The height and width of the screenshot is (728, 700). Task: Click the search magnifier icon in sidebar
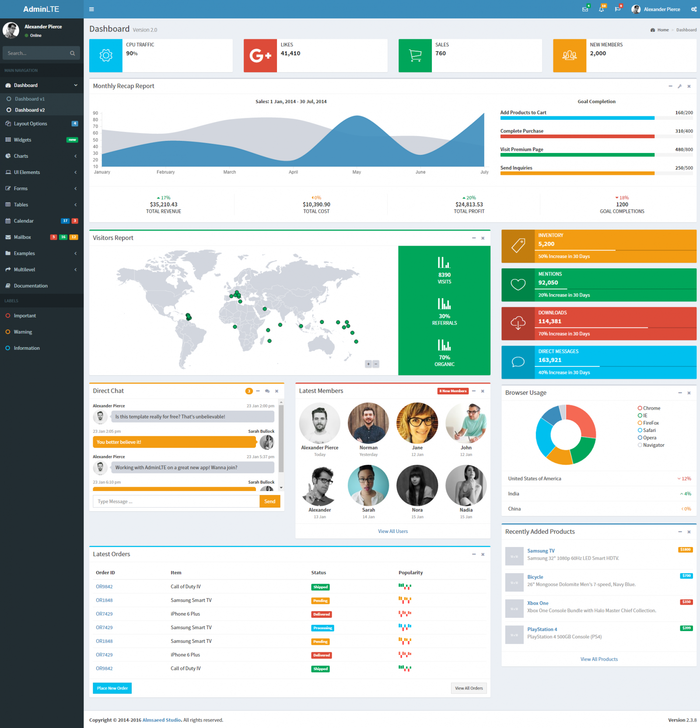click(72, 53)
